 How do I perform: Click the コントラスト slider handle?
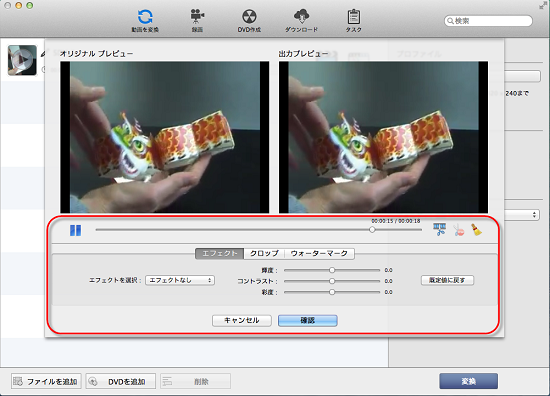pyautogui.click(x=332, y=281)
